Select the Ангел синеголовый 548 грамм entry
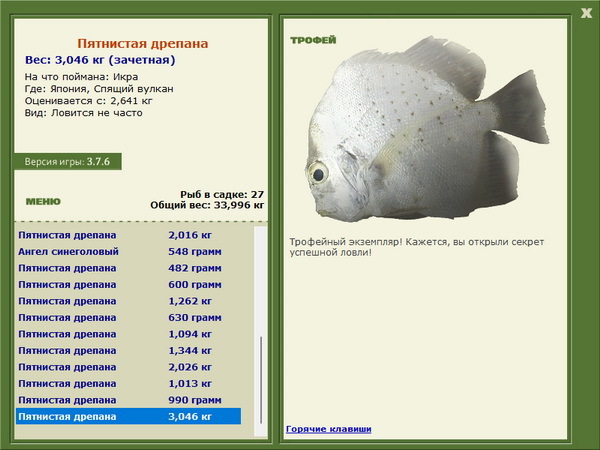This screenshot has height=450, width=600. click(x=127, y=251)
